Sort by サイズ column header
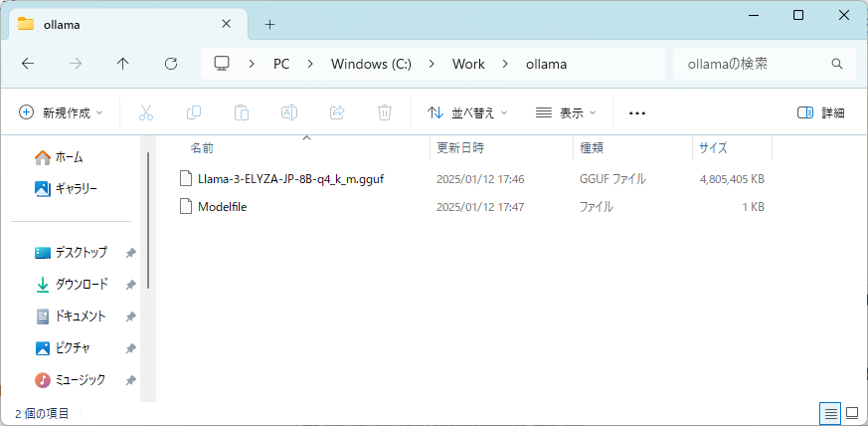This screenshot has height=426, width=868. 733,148
